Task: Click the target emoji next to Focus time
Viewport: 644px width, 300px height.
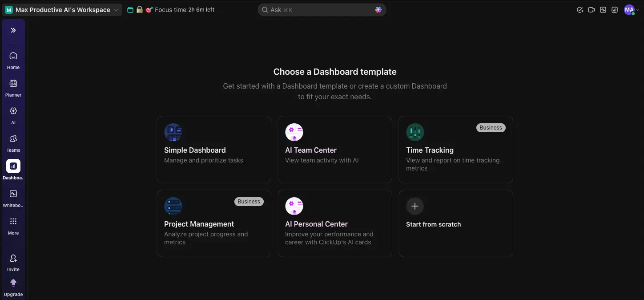Action: pos(148,9)
